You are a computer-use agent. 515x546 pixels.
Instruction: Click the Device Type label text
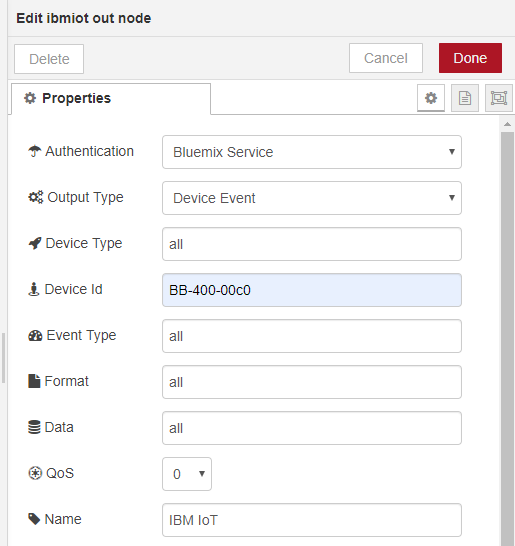tap(84, 243)
